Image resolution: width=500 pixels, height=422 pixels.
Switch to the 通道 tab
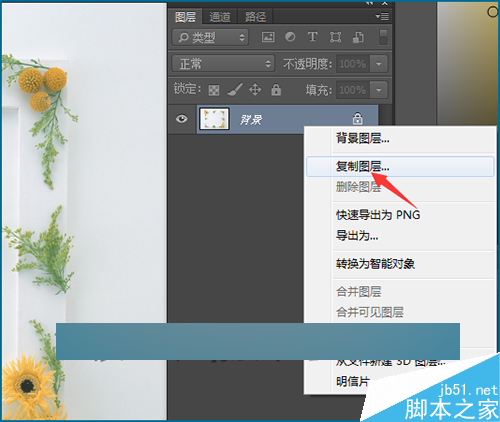tap(220, 17)
